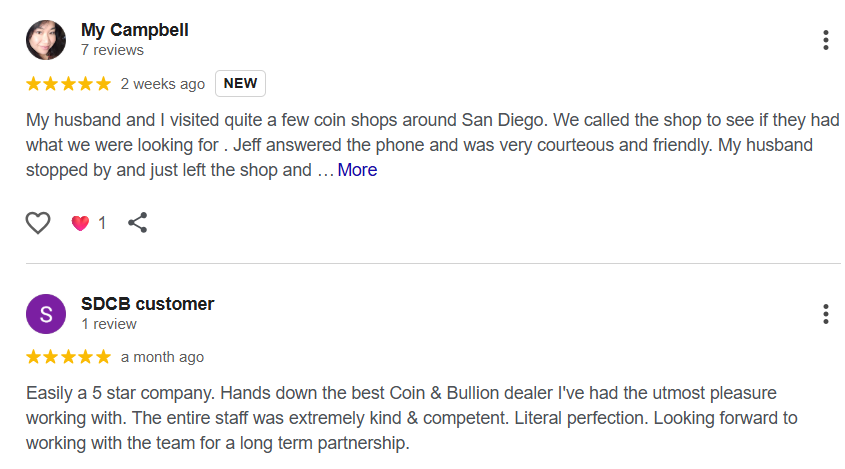Share My Campbell's review
The image size is (845, 469).
138,223
